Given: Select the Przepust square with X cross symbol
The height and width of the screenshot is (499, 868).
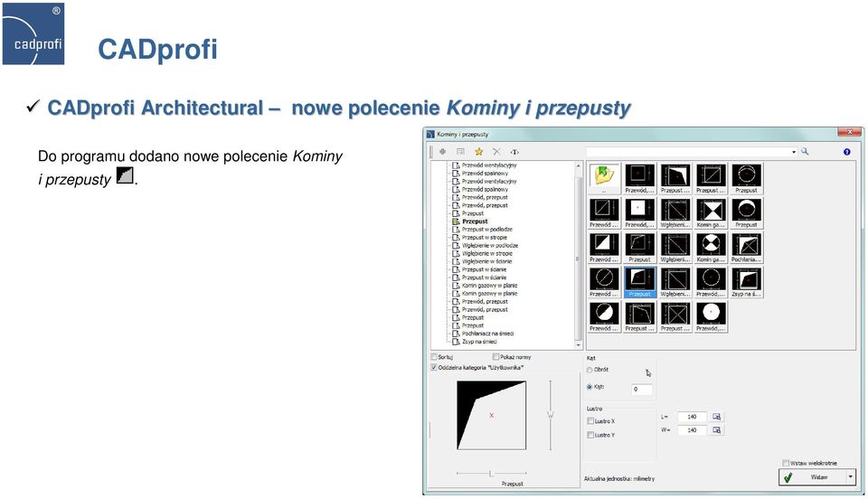Looking at the screenshot, I should pos(675,317).
